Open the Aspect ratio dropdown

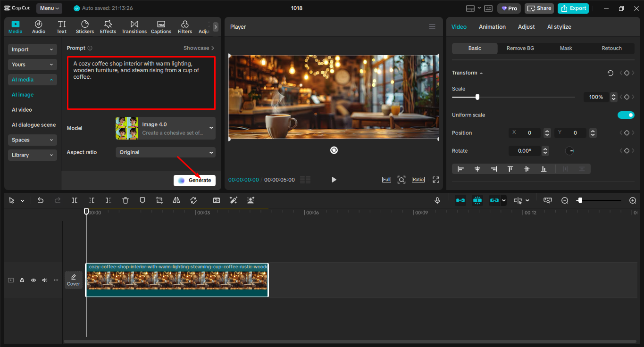165,152
